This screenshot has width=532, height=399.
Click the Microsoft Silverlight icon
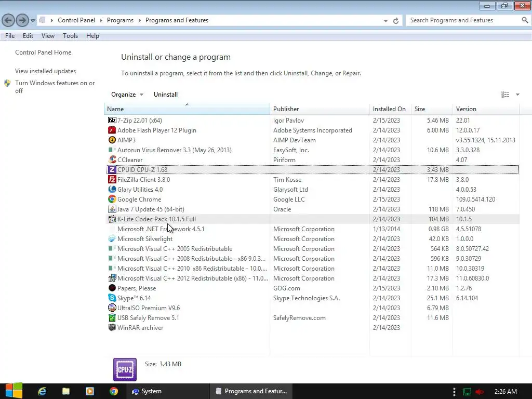(112, 239)
